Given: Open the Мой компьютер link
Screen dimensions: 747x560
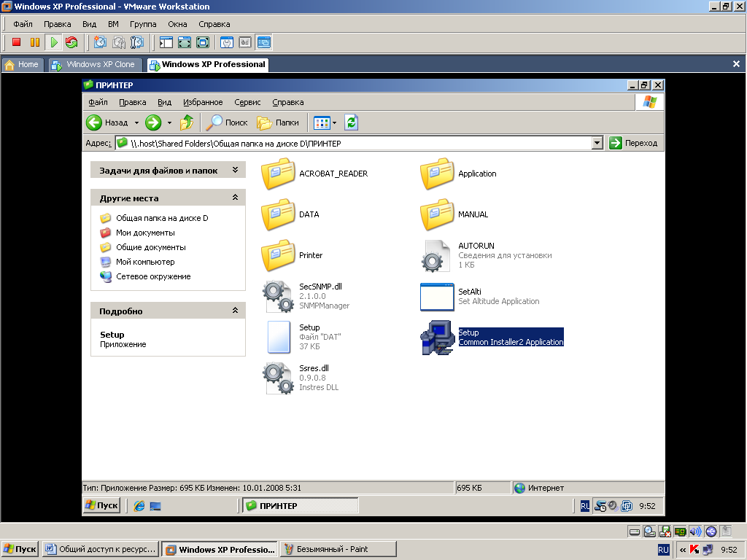Looking at the screenshot, I should [145, 262].
